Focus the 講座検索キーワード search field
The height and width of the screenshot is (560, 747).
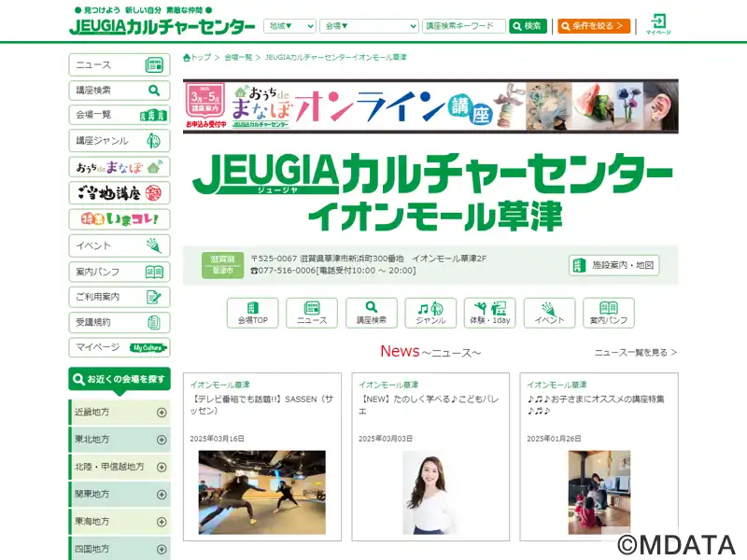(463, 26)
